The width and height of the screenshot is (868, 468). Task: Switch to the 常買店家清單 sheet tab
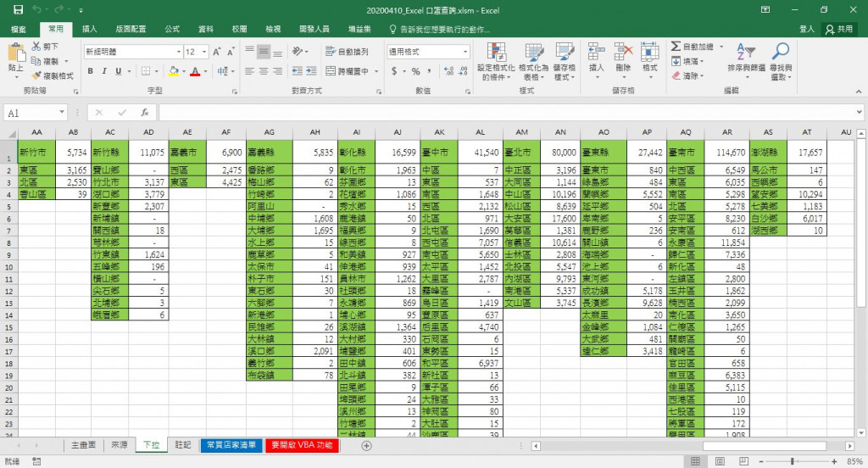[231, 445]
